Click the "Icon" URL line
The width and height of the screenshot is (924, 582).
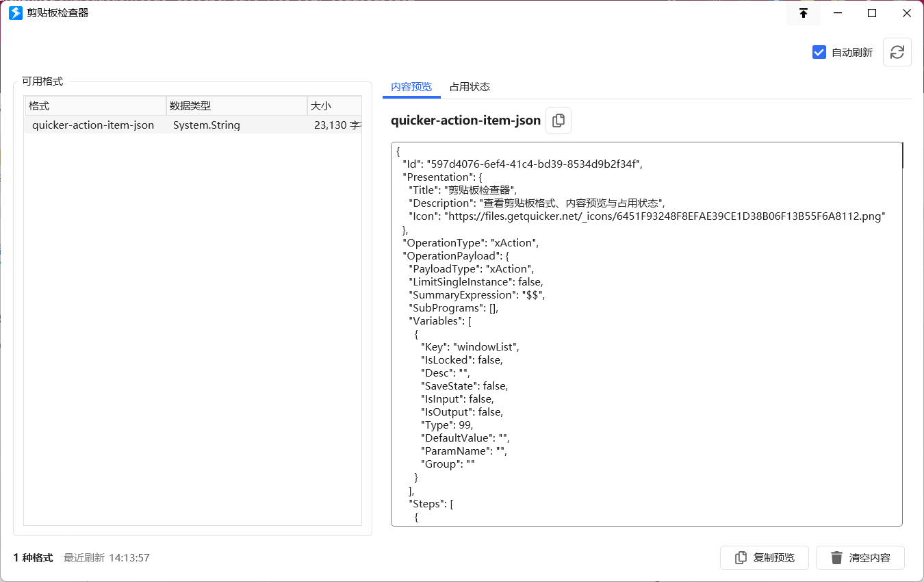click(647, 216)
